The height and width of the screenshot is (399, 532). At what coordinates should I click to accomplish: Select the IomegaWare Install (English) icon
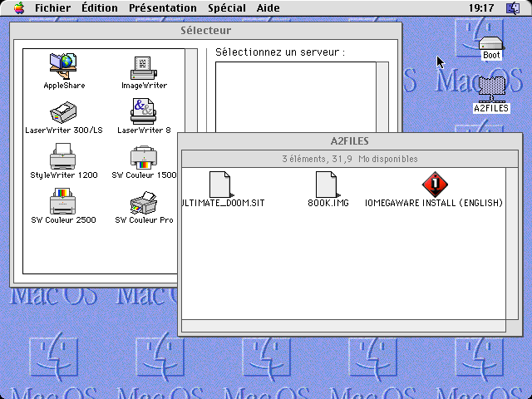tap(435, 185)
